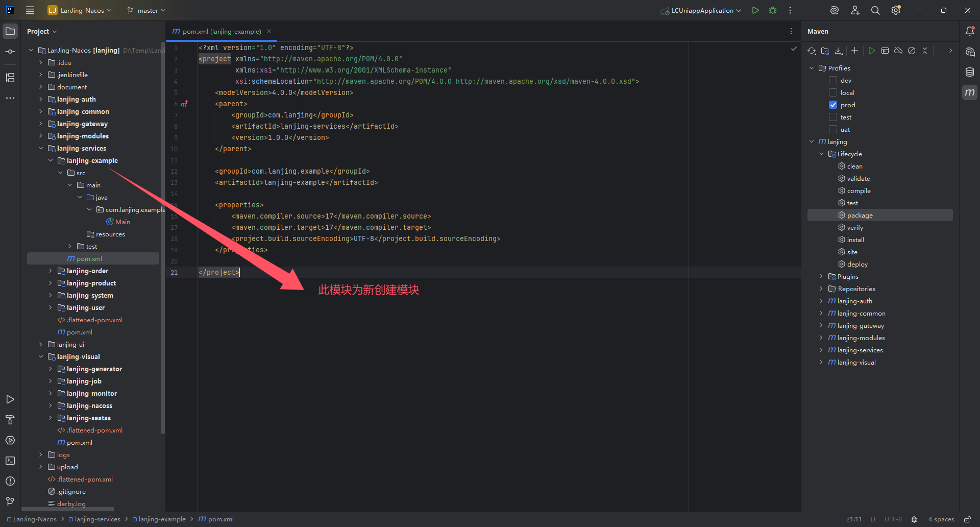Open the Services tool window icon
The height and width of the screenshot is (527, 980).
(x=10, y=440)
